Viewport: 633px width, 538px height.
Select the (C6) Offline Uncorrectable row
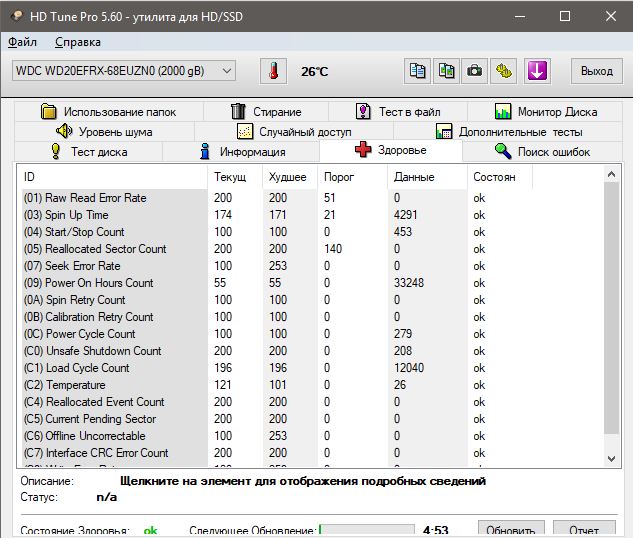pos(275,435)
